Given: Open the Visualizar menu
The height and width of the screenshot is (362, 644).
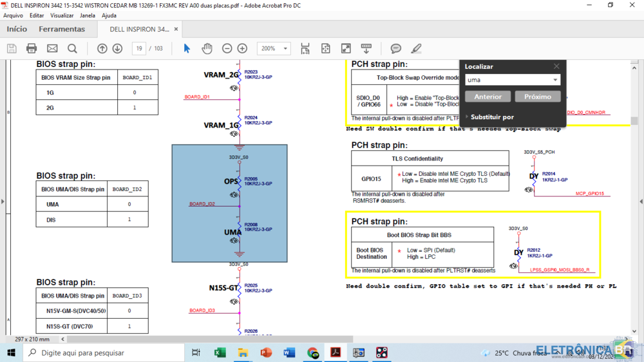Looking at the screenshot, I should tap(62, 15).
